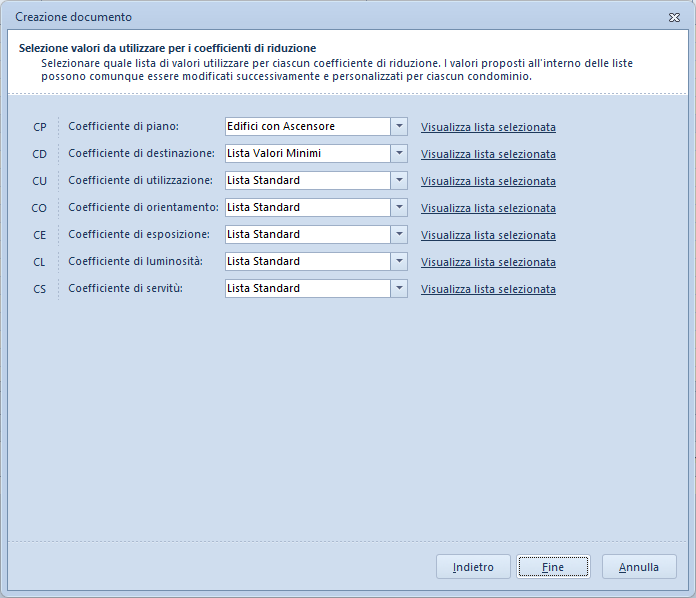Image resolution: width=696 pixels, height=598 pixels.
Task: Expand the Coefficiente di utilizzazione dropdown arrow
Action: [399, 181]
